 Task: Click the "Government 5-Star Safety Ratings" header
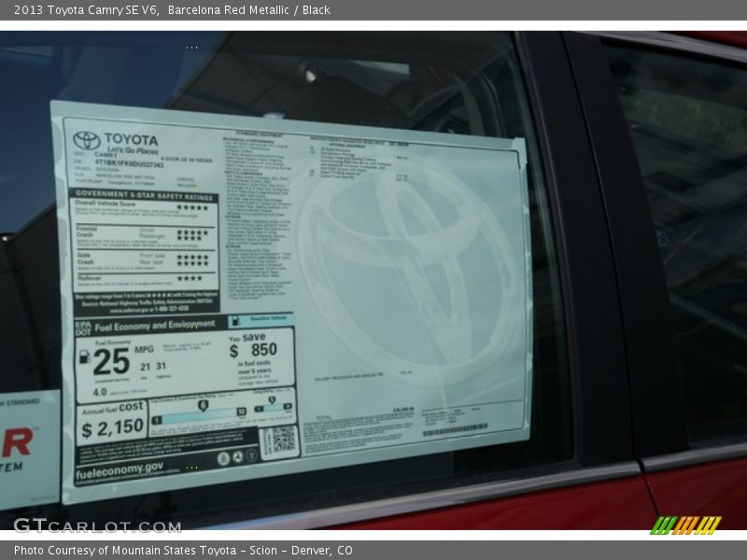click(144, 195)
